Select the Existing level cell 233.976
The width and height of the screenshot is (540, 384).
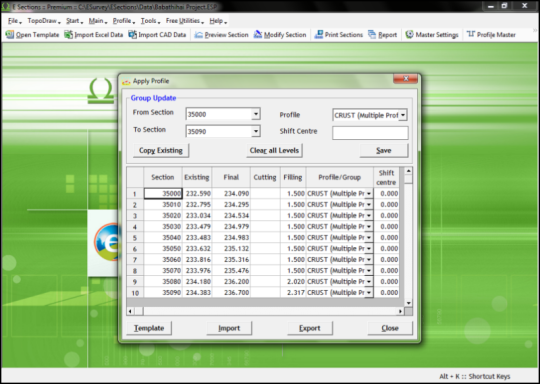coord(197,271)
